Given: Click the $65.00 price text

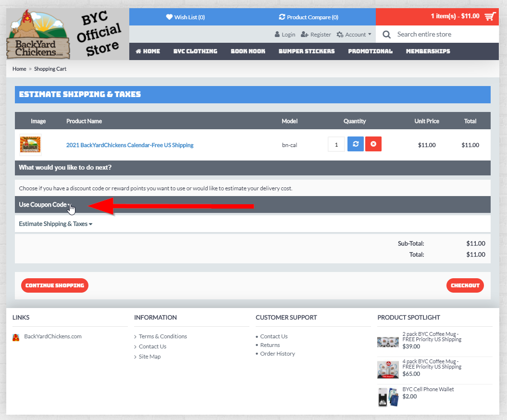Looking at the screenshot, I should pos(411,374).
